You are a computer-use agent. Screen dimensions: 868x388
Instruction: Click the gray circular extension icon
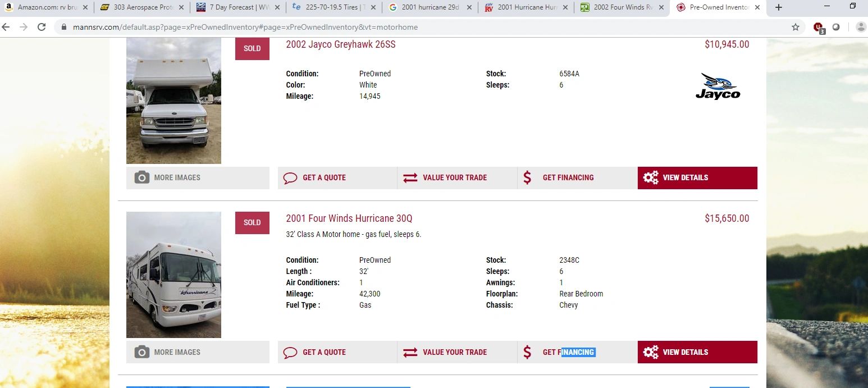[x=836, y=27]
